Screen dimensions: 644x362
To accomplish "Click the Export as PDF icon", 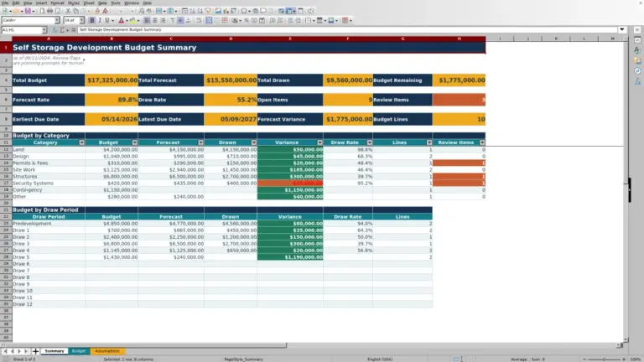I will coord(42,11).
